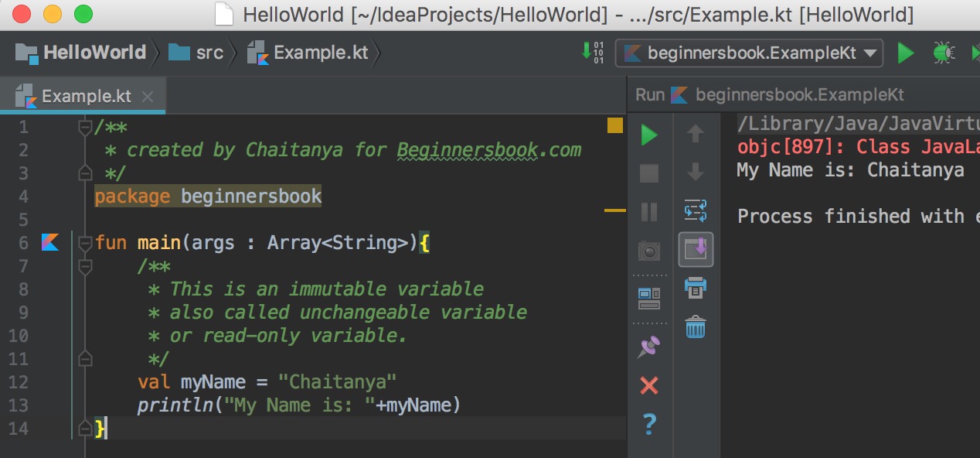Pin the Run tool window
The image size is (980, 458).
(649, 347)
